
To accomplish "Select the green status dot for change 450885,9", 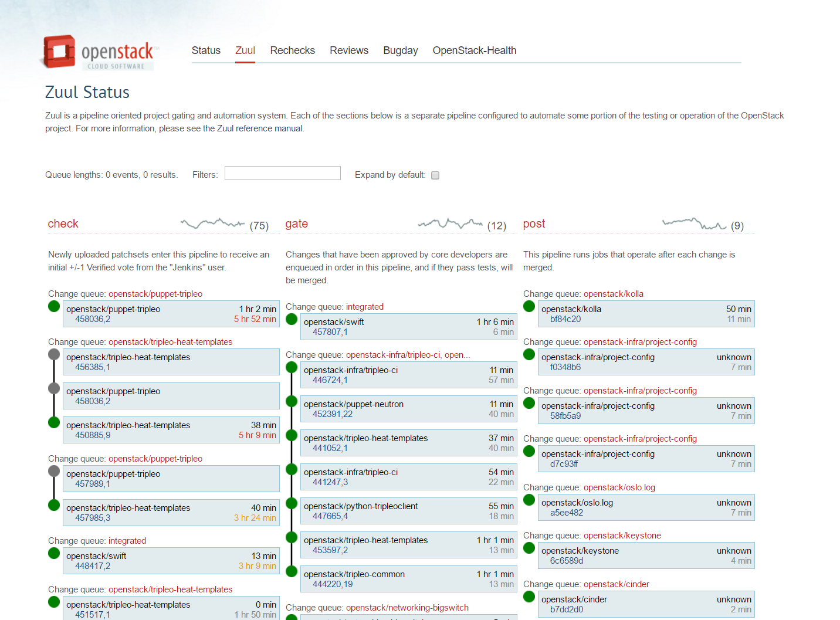I will 54,422.
